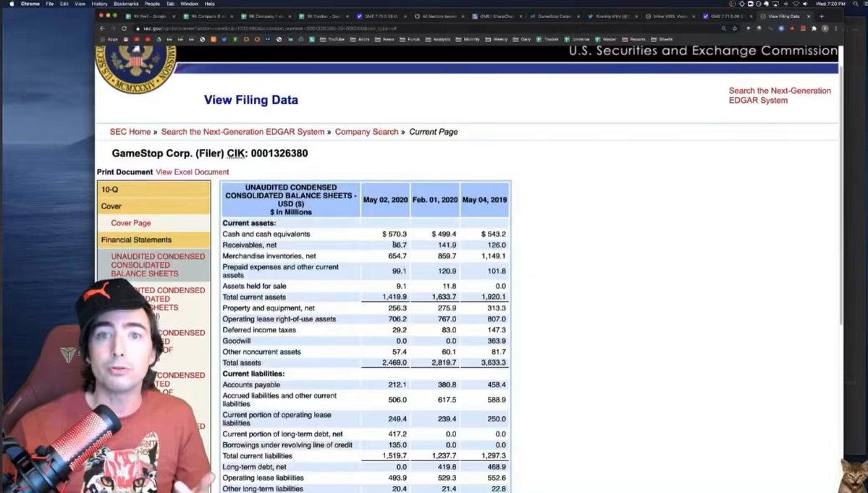The height and width of the screenshot is (493, 868).
Task: Click the Cash and cash equivalents row label
Action: click(x=266, y=234)
